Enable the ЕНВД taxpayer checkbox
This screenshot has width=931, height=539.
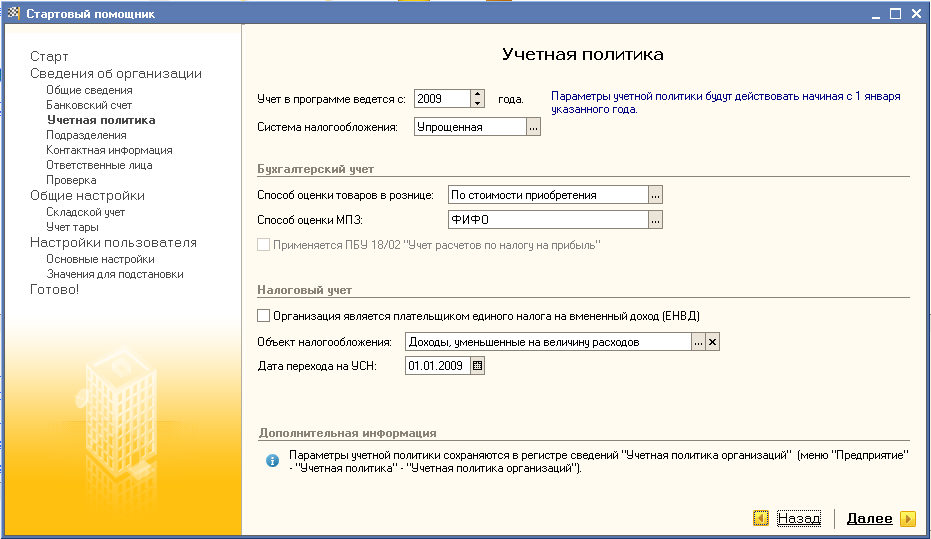[x=264, y=316]
